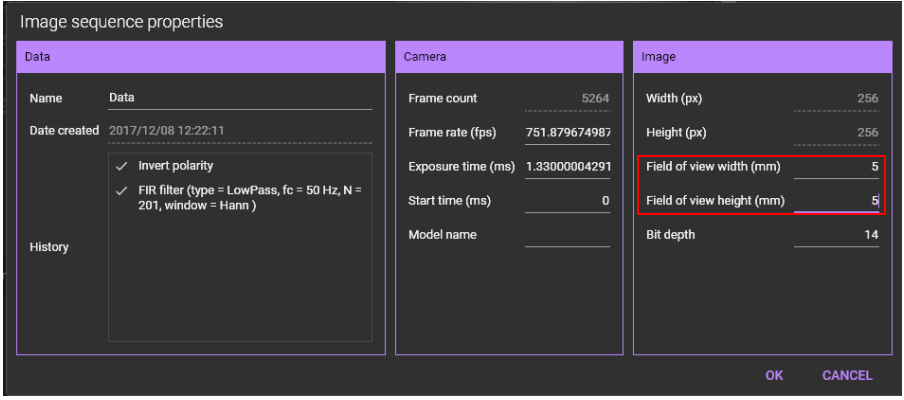The height and width of the screenshot is (400, 904).
Task: Click the Camera panel header
Action: 509,57
